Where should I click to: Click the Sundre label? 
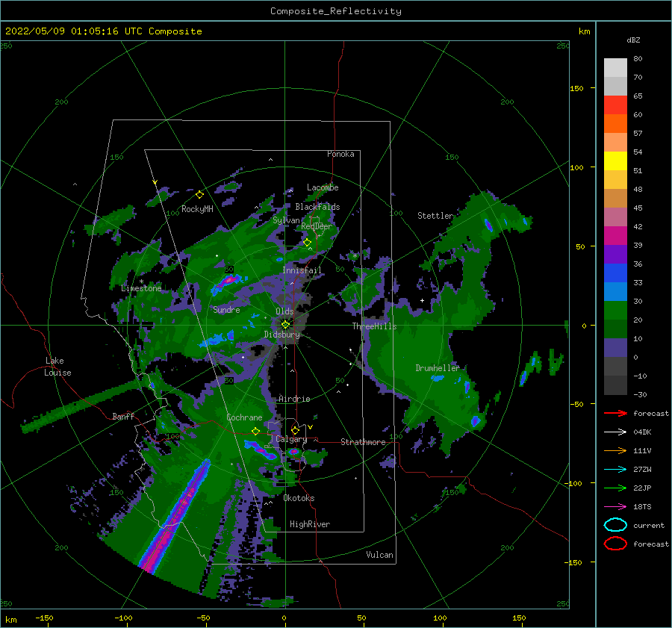click(x=226, y=309)
